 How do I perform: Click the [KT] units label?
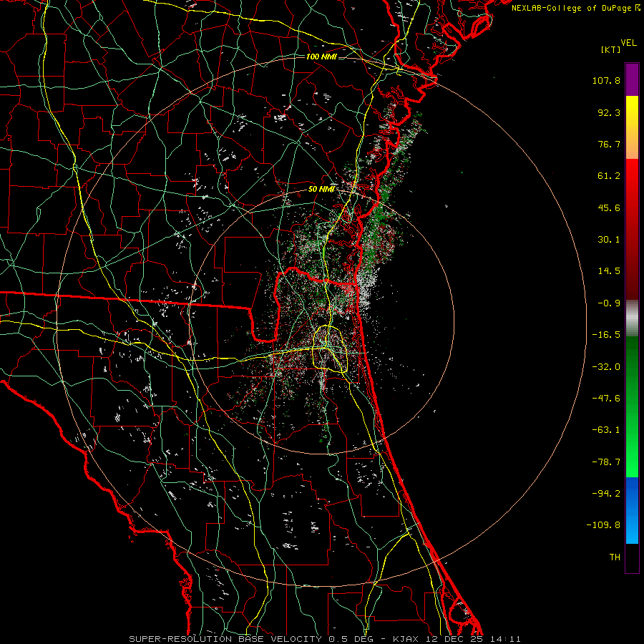[x=611, y=49]
